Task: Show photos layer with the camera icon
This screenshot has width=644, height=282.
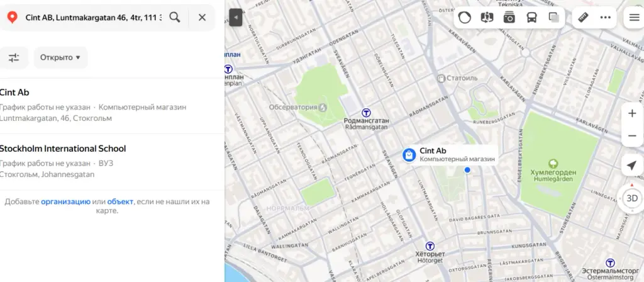Action: point(509,18)
